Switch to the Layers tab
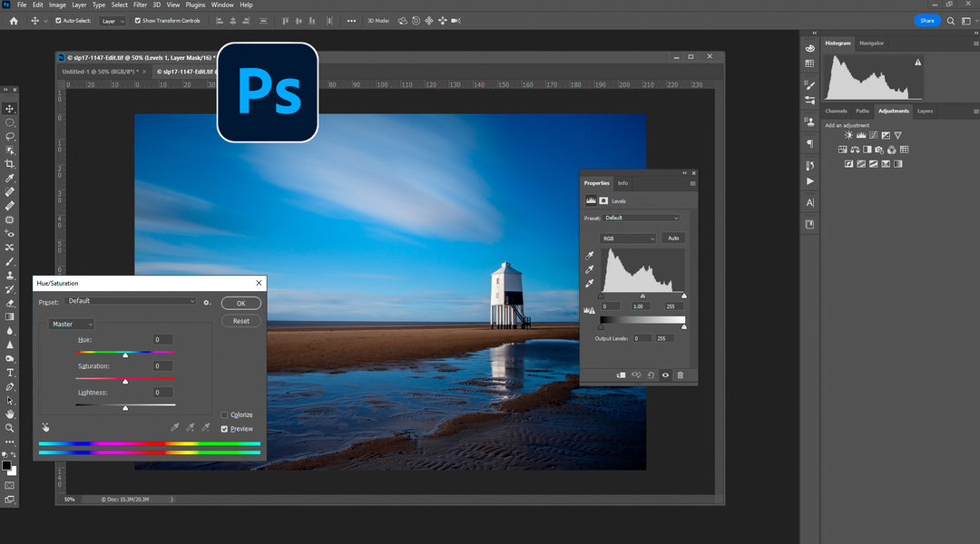The width and height of the screenshot is (980, 544). (925, 111)
